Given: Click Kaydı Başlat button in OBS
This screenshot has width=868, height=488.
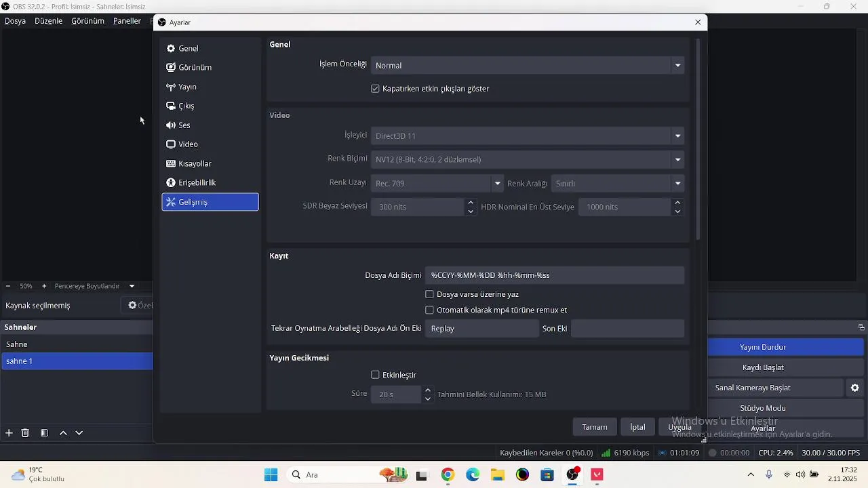Looking at the screenshot, I should 787,367.
